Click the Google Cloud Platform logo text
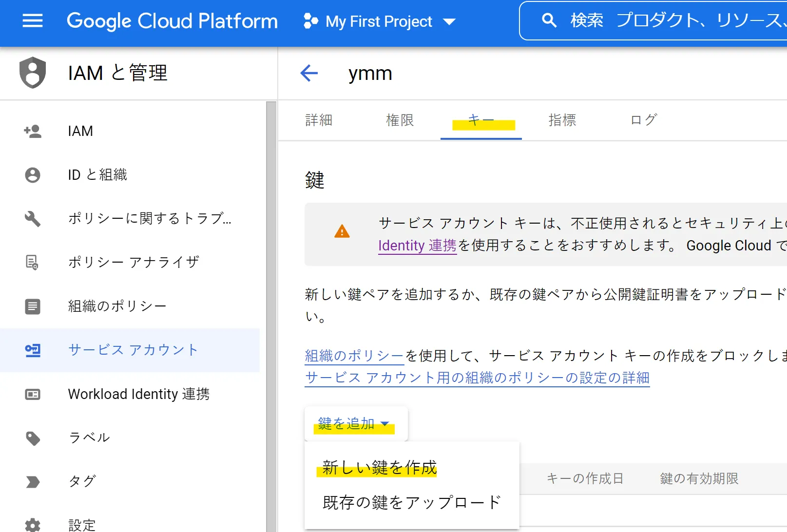 [x=172, y=21]
